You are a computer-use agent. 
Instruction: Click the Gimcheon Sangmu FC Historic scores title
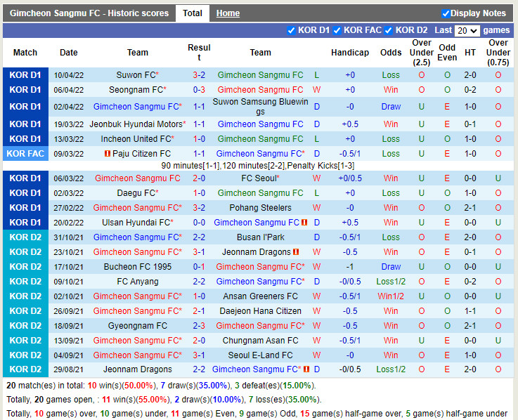point(89,13)
